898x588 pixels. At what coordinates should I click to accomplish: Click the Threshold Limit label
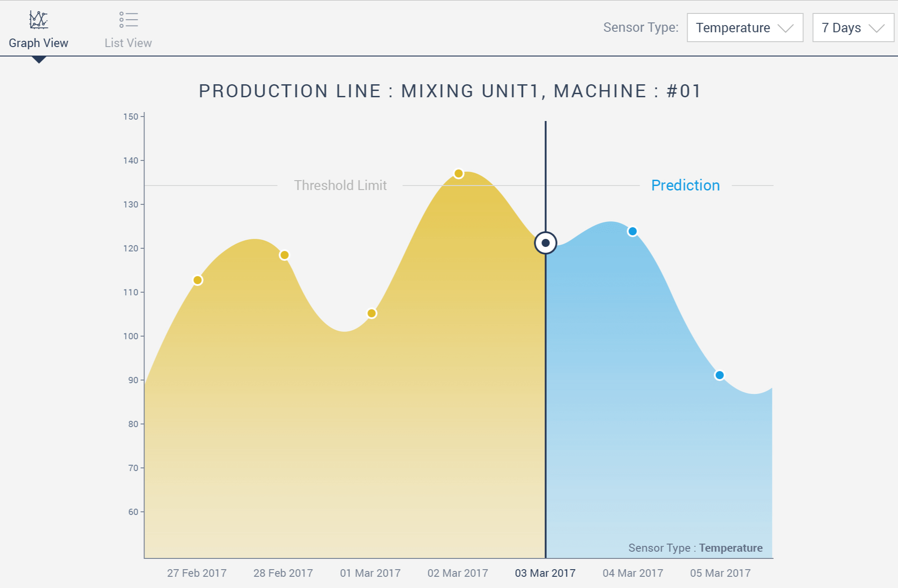point(340,185)
